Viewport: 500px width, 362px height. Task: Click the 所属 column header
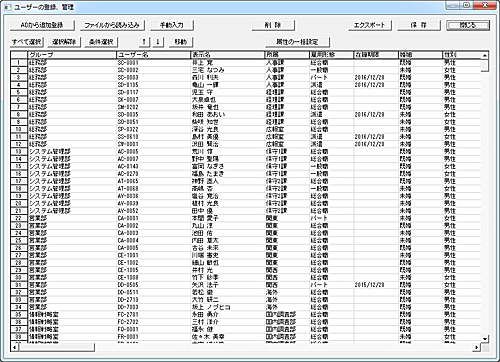[287, 55]
